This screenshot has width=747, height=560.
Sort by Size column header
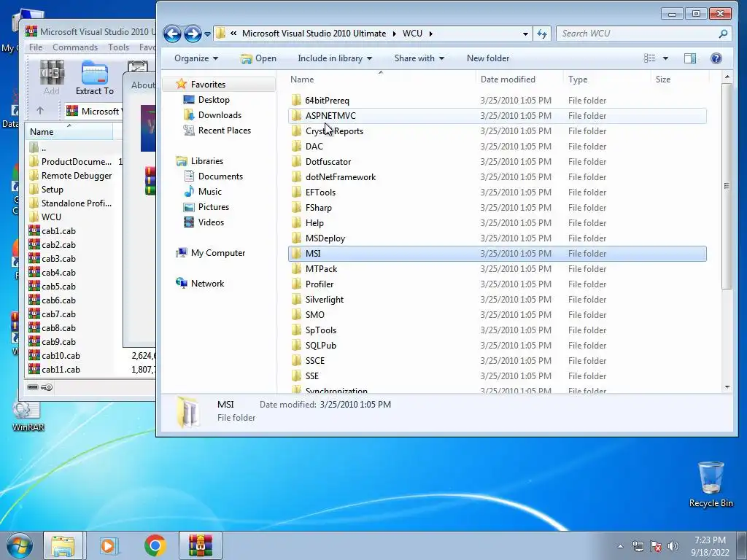680,79
